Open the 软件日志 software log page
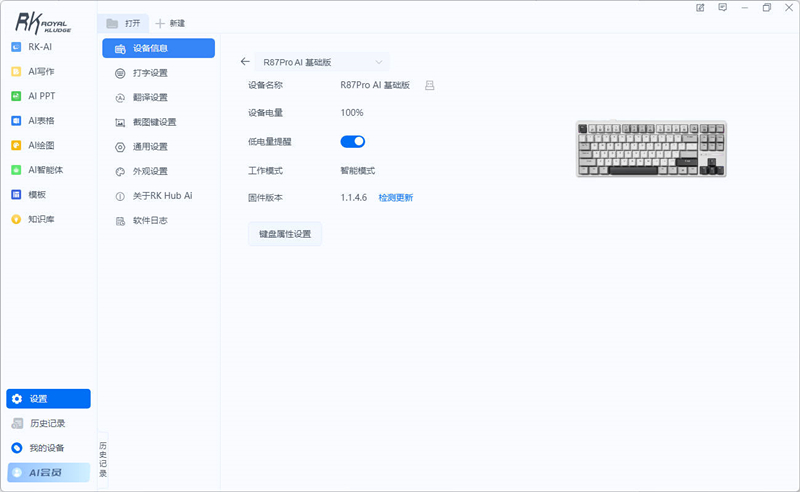The width and height of the screenshot is (800, 492). (x=150, y=220)
